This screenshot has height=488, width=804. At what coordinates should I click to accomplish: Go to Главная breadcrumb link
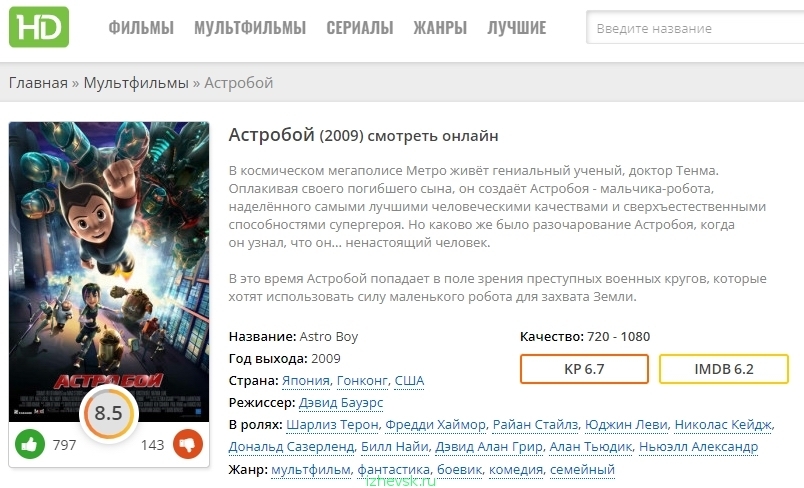coord(38,83)
